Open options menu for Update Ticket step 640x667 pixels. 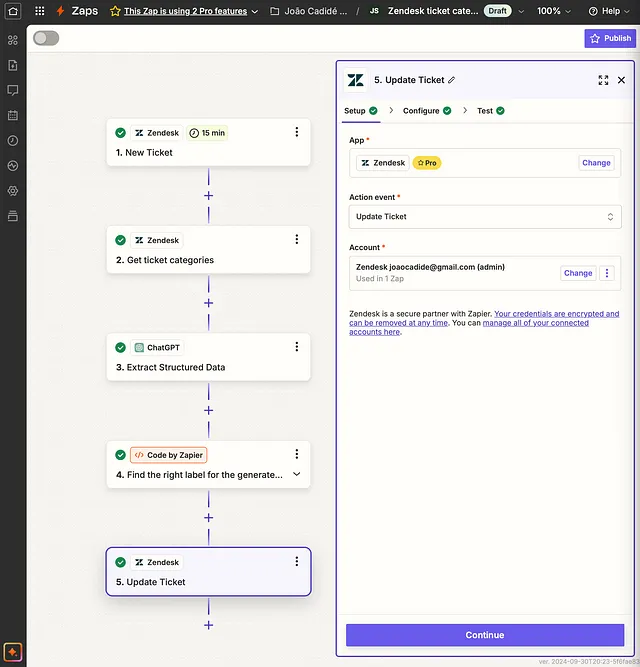[297, 561]
